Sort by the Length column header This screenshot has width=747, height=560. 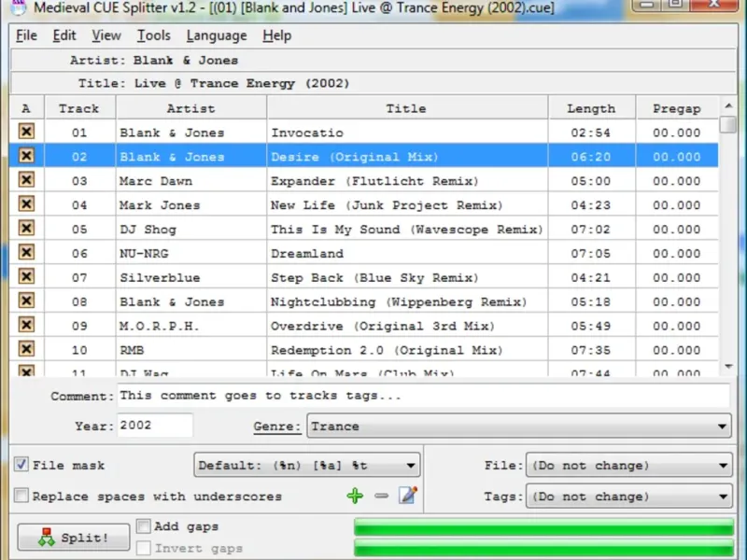click(592, 108)
